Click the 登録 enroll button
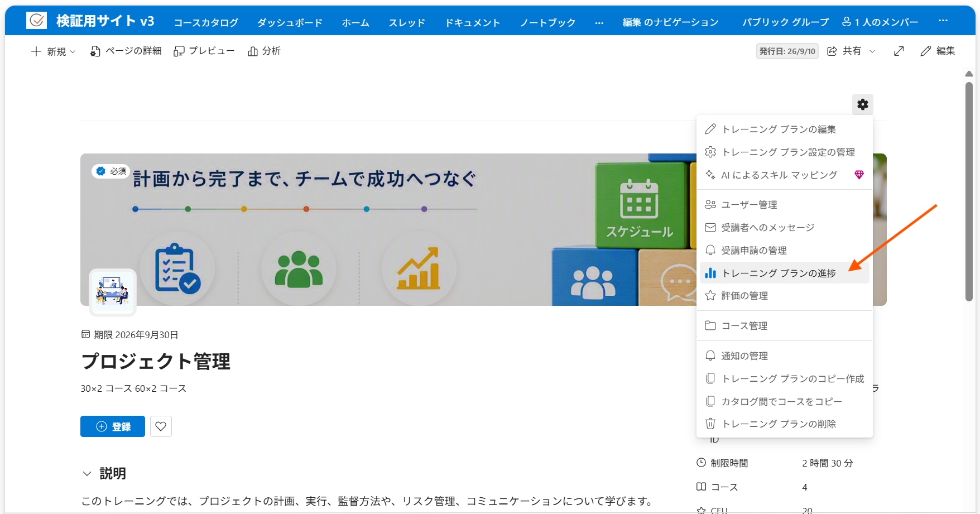Screen dimensions: 980x514 113,426
